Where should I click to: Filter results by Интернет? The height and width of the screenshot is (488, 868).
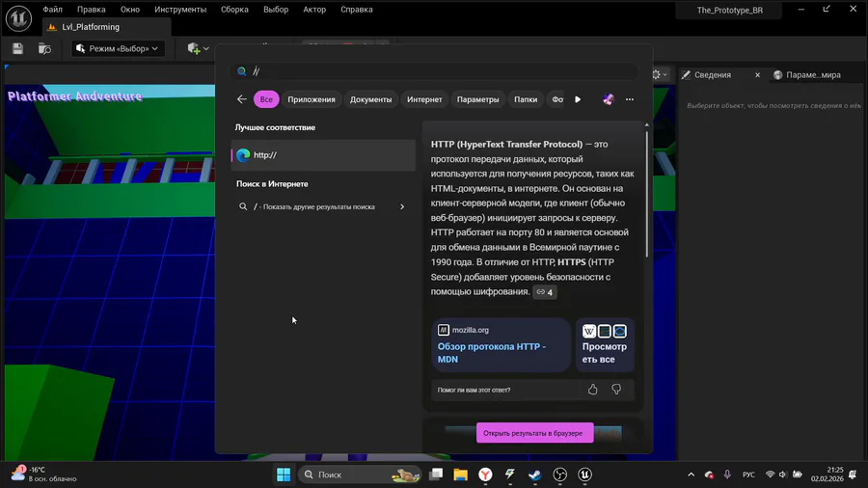pyautogui.click(x=424, y=99)
